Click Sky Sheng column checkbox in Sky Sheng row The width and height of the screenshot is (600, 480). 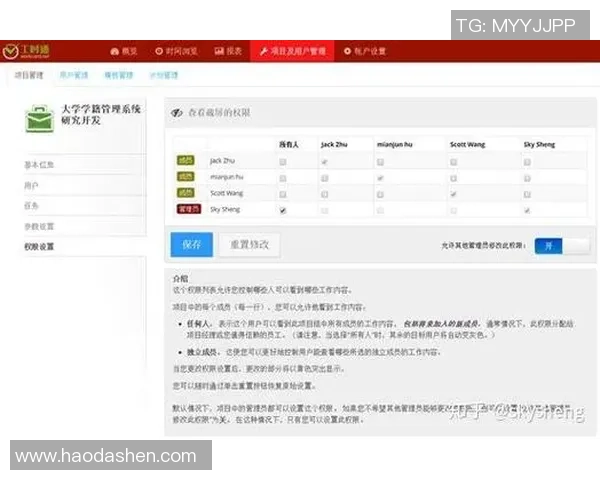coord(527,211)
